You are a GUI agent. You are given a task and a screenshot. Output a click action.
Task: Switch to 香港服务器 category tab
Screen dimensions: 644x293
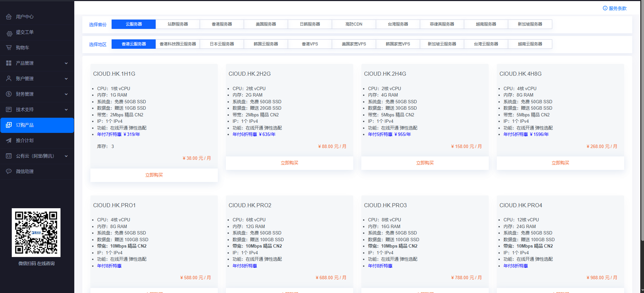point(222,24)
